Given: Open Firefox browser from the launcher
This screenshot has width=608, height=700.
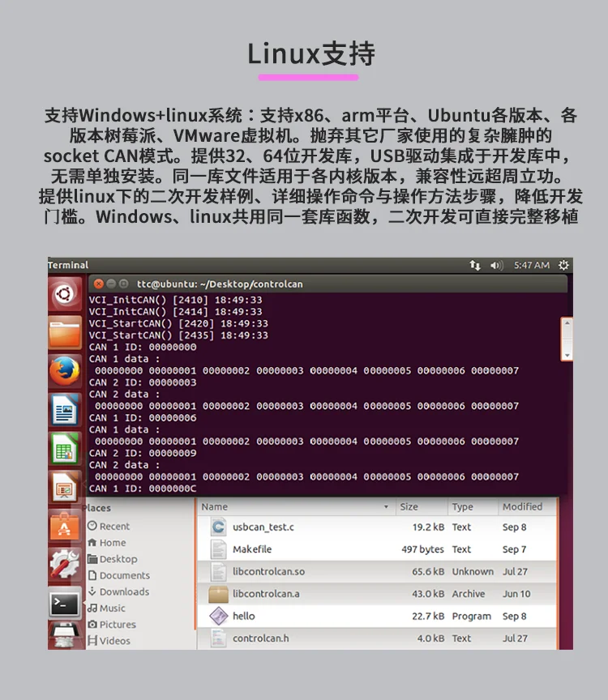Looking at the screenshot, I should point(65,371).
